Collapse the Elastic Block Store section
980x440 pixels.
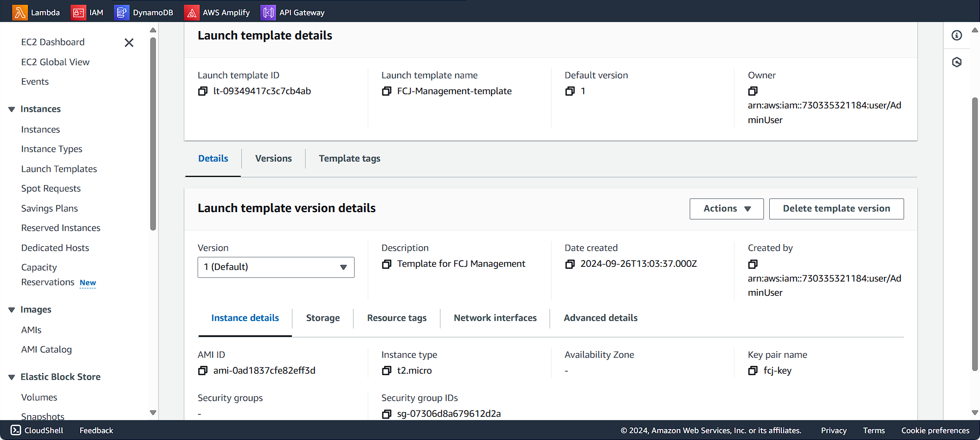pyautogui.click(x=12, y=377)
